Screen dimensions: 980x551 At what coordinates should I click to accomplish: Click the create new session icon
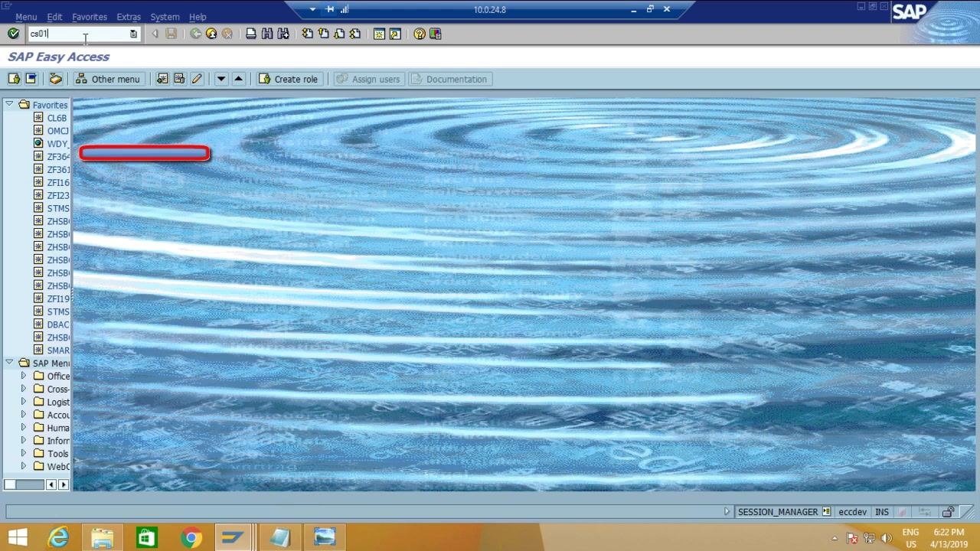(379, 34)
